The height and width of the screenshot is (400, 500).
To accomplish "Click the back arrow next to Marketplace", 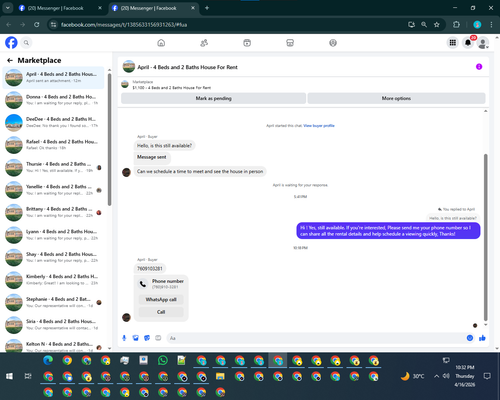I will (x=10, y=60).
